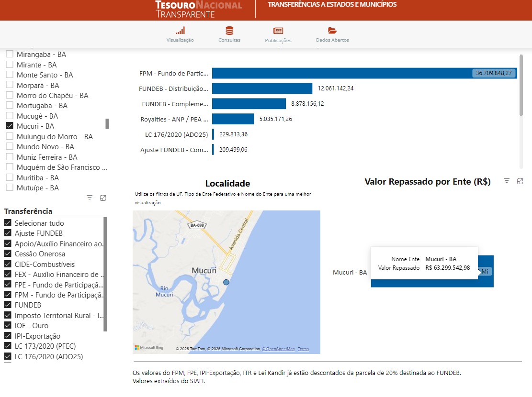Uncheck the Mucuri - BA checkbox

click(9, 126)
